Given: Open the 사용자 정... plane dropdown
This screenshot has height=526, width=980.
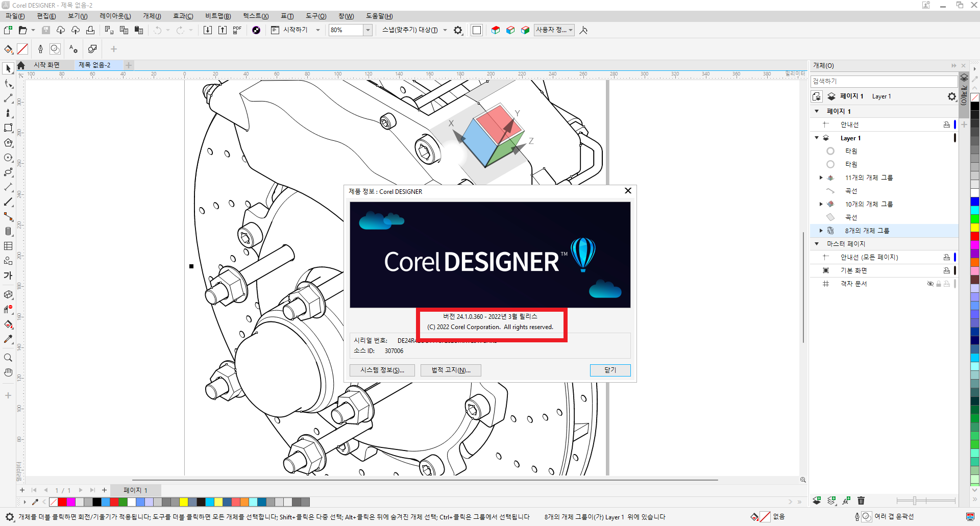Looking at the screenshot, I should click(571, 30).
